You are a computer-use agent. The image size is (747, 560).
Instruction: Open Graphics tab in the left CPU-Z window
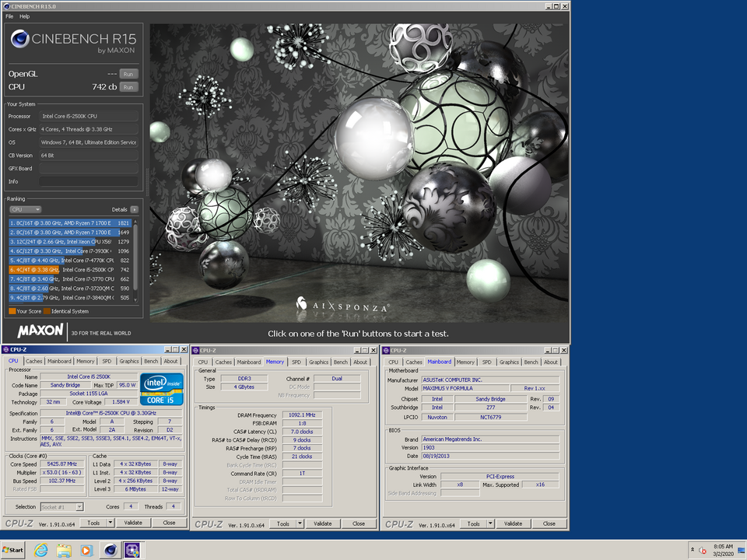pyautogui.click(x=129, y=362)
